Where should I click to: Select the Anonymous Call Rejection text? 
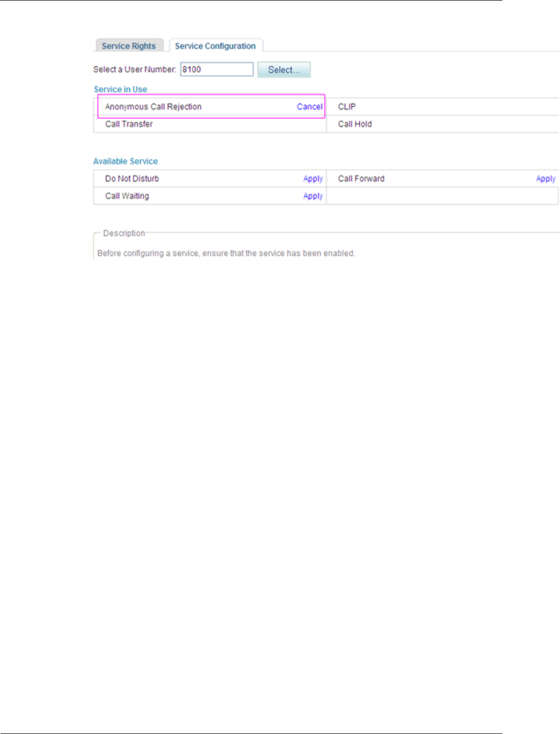pos(153,106)
